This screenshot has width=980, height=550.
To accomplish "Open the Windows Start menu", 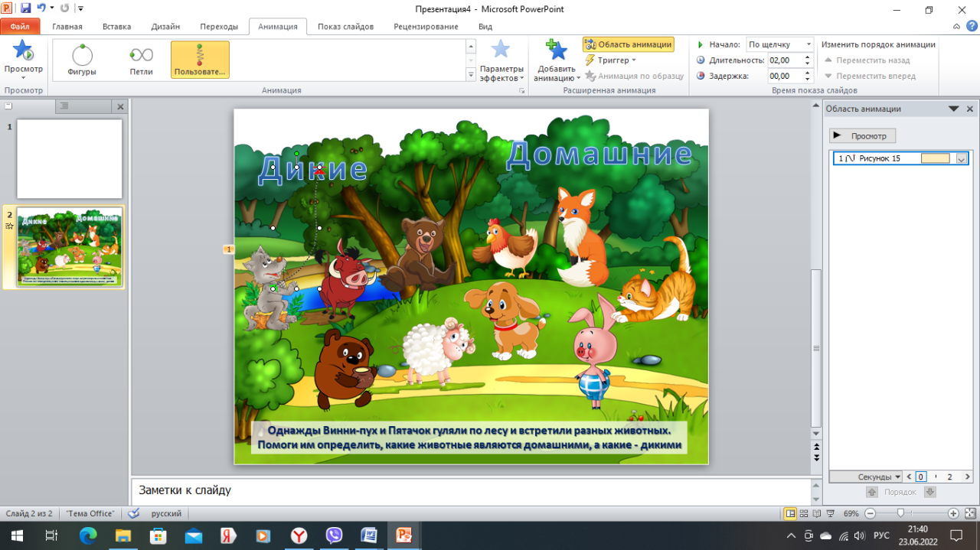I will pyautogui.click(x=15, y=535).
